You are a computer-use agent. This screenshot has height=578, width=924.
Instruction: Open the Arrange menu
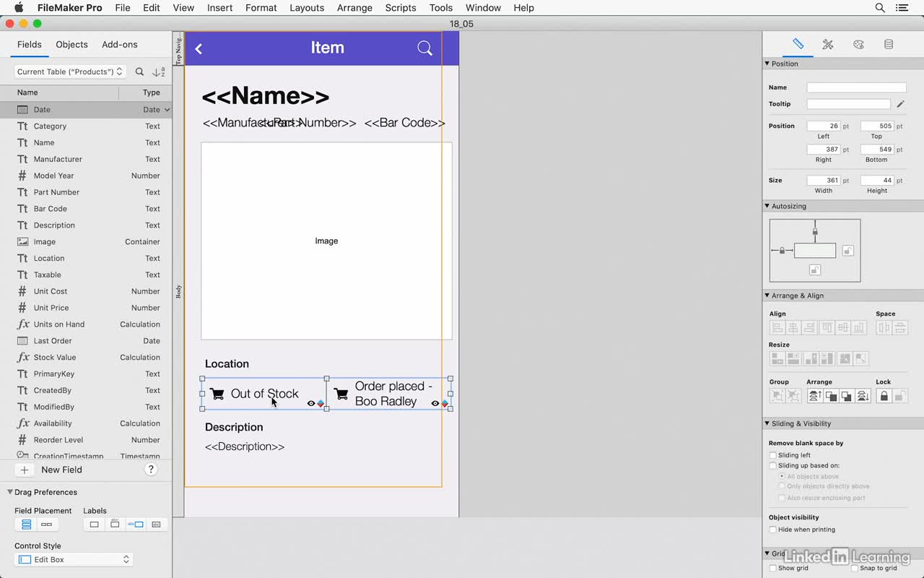[x=354, y=8]
